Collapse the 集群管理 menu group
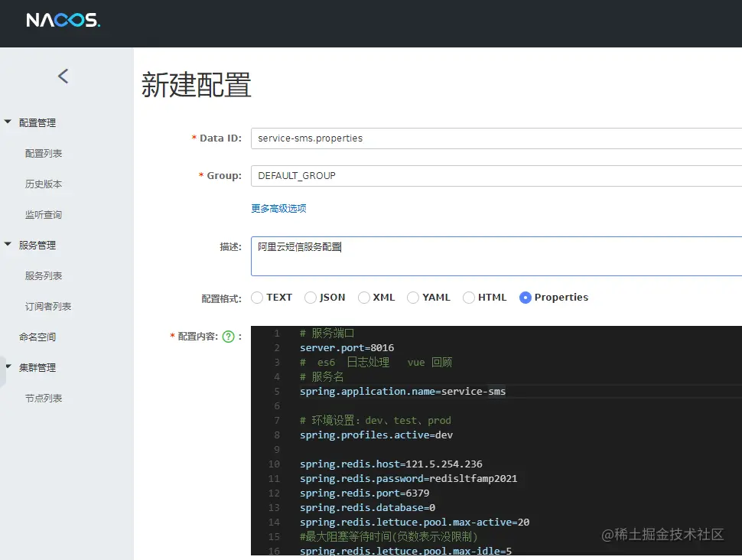This screenshot has width=742, height=560. tap(8, 366)
